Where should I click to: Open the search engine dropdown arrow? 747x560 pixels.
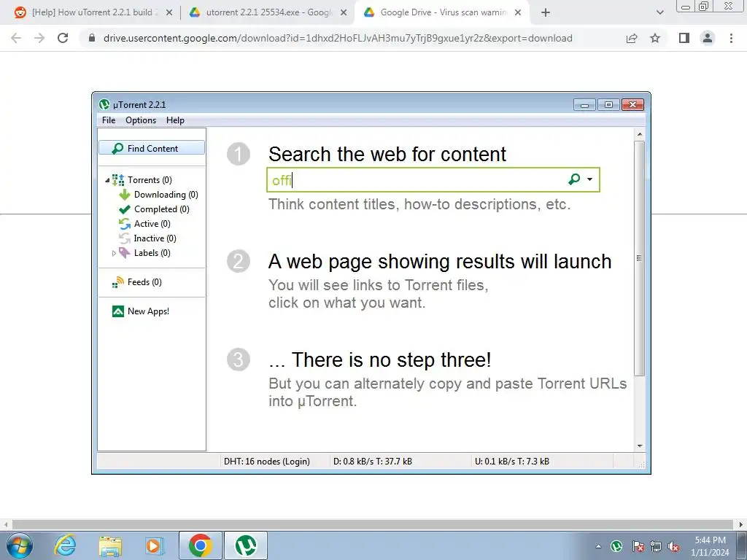coord(589,179)
